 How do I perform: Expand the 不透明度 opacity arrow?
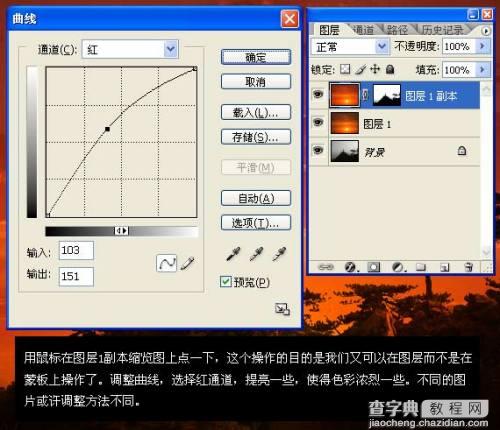[482, 46]
